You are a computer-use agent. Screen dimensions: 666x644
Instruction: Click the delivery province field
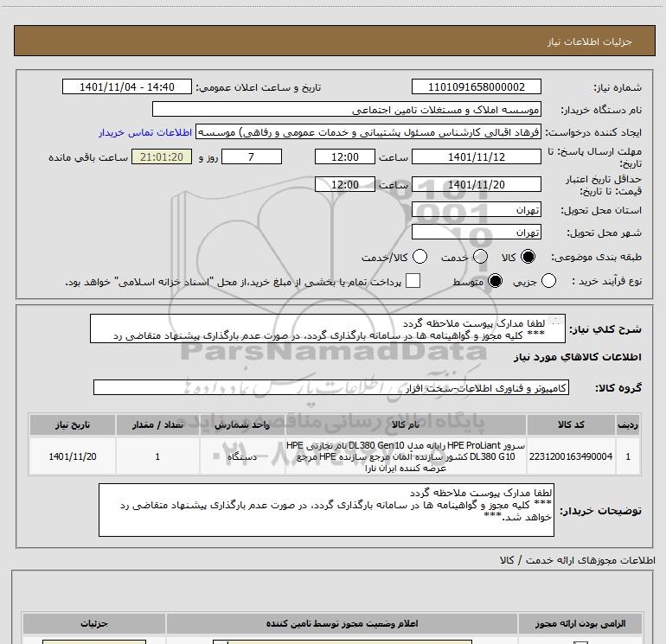(x=476, y=210)
